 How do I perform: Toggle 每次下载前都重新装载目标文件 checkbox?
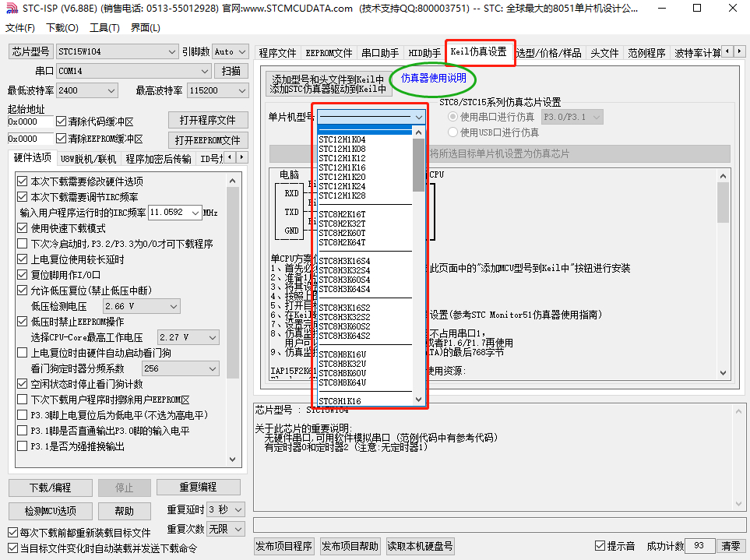click(x=13, y=532)
